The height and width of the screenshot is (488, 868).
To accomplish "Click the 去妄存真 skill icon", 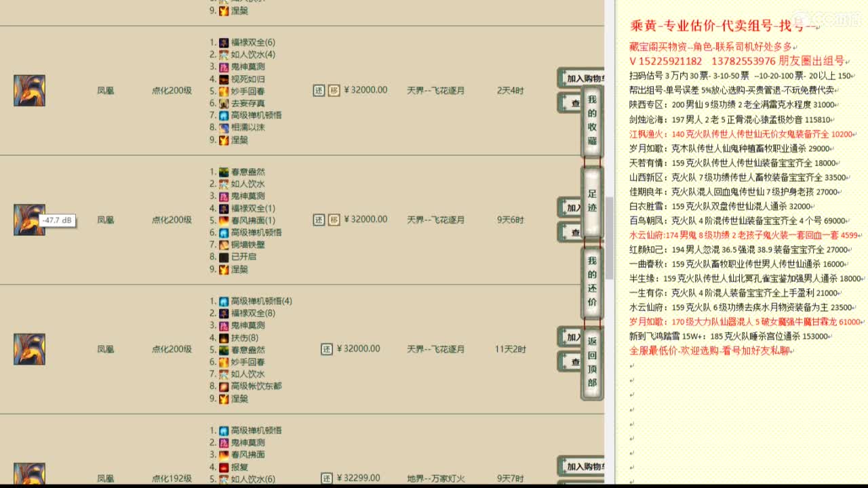I will pyautogui.click(x=224, y=103).
